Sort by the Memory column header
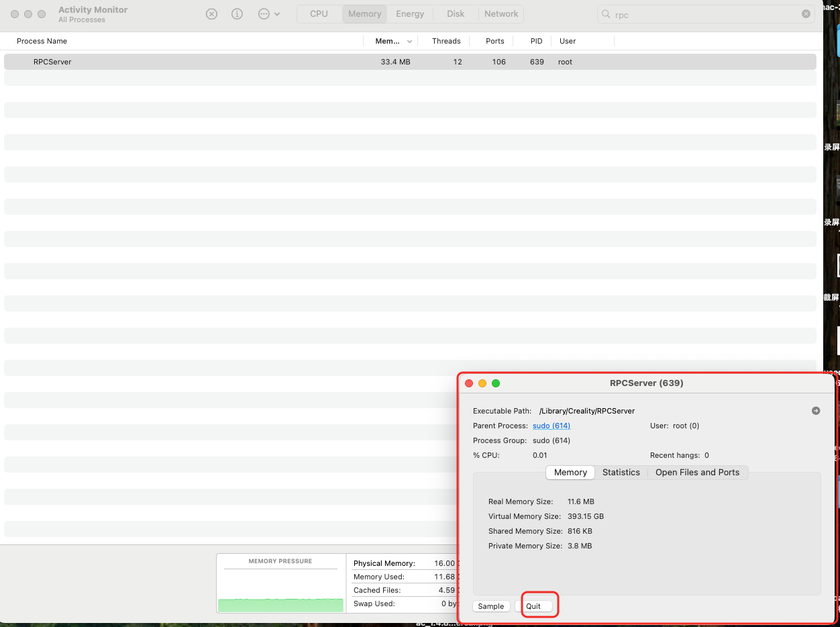 pyautogui.click(x=388, y=41)
